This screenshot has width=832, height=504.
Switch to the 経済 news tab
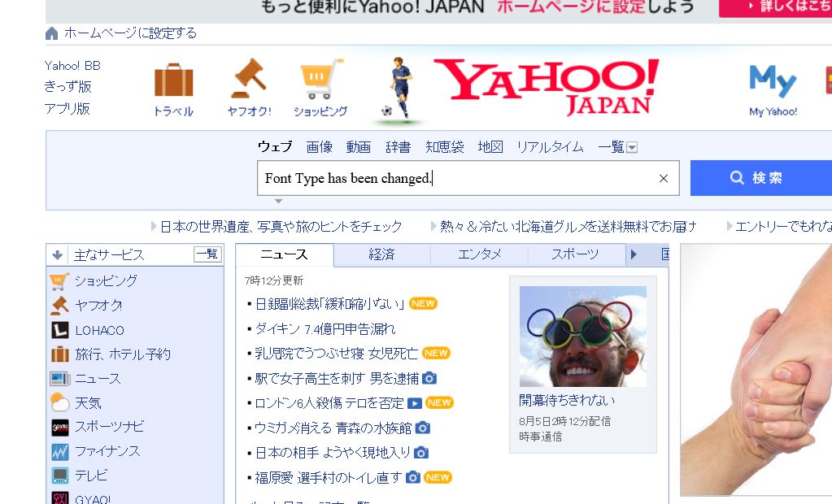pyautogui.click(x=382, y=254)
